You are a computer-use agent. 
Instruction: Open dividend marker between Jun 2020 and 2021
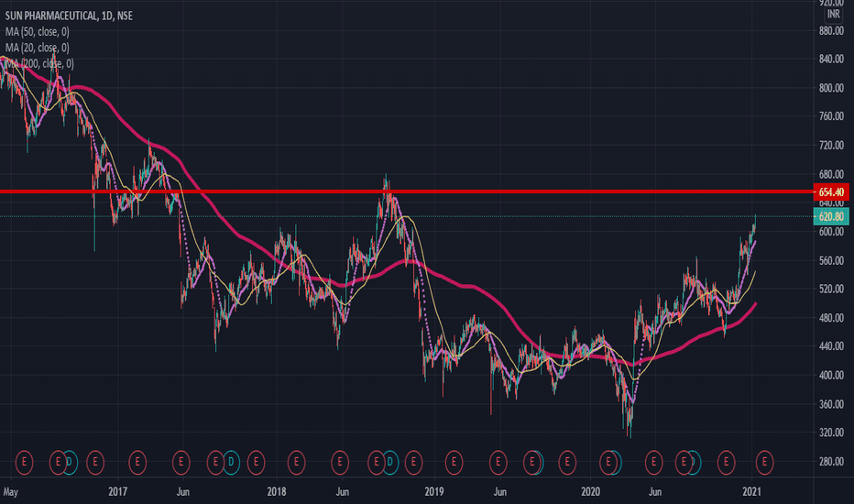point(694,463)
